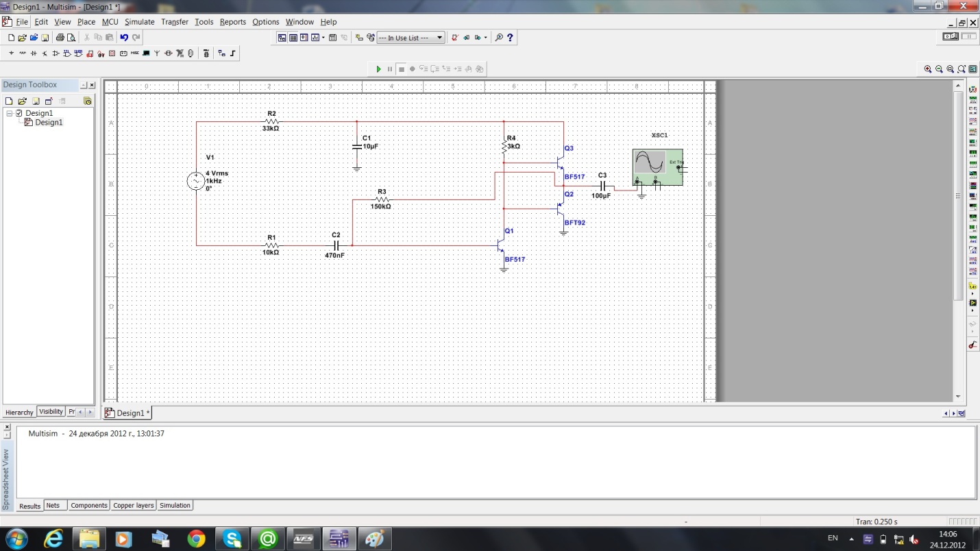Open the Tools menu
Screen dimensions: 980x551
point(204,22)
